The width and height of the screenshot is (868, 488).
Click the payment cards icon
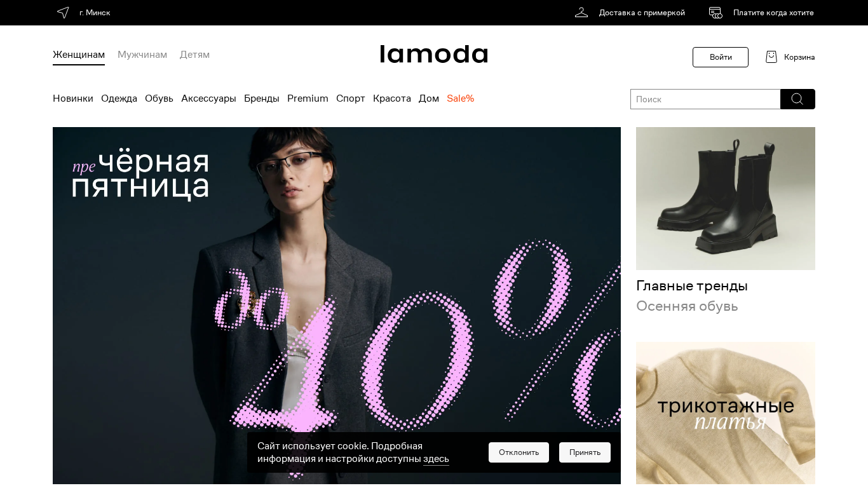point(715,13)
